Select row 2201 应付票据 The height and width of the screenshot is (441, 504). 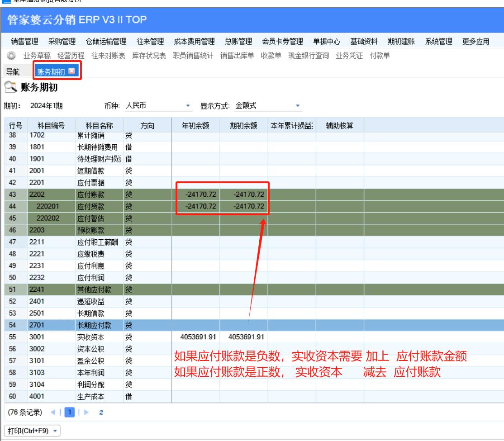click(254, 183)
